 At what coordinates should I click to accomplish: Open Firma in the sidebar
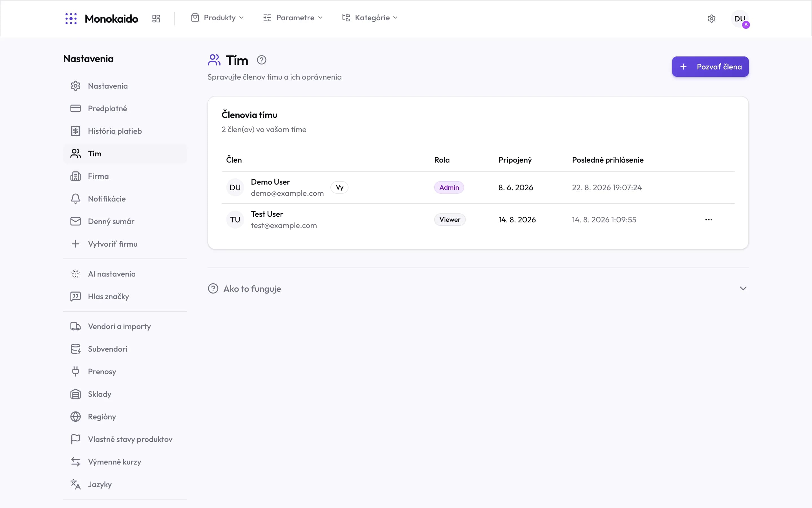pos(125,176)
